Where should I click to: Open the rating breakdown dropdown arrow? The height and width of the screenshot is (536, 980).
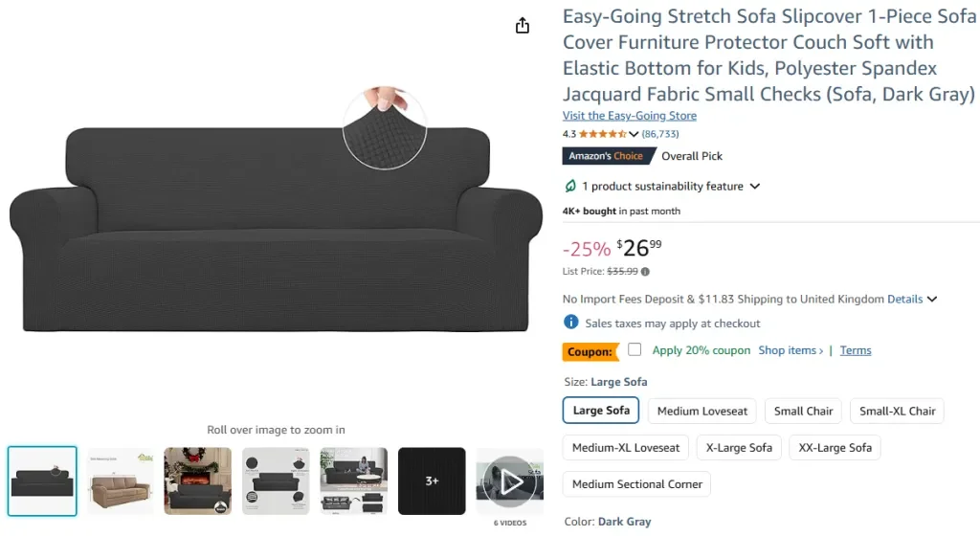click(634, 135)
